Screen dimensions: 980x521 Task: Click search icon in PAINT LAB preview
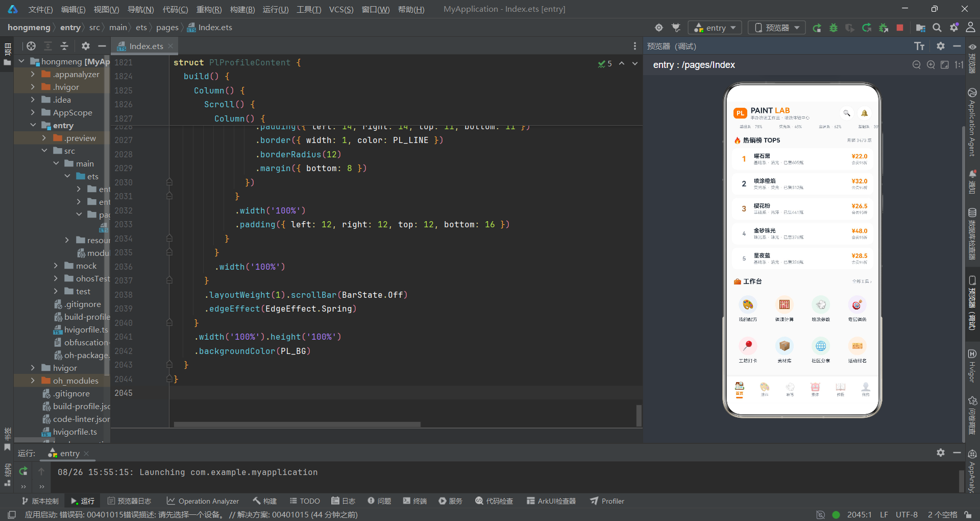click(846, 113)
